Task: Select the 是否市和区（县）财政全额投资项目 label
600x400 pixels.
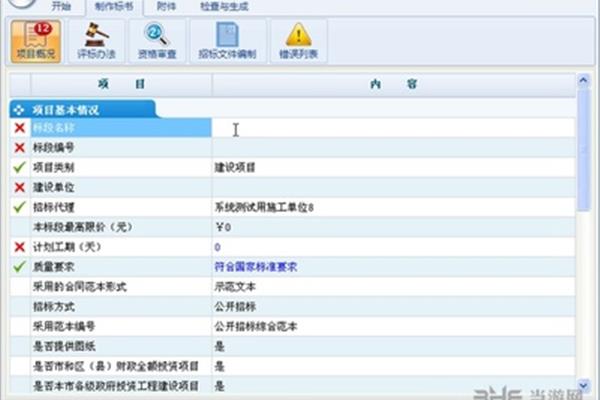Action: click(116, 366)
